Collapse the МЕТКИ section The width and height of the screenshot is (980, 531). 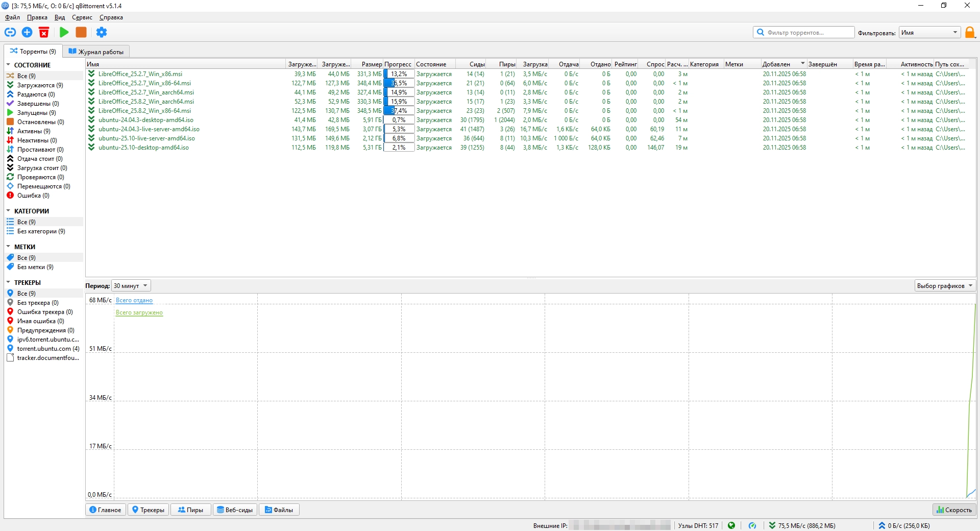tap(8, 247)
